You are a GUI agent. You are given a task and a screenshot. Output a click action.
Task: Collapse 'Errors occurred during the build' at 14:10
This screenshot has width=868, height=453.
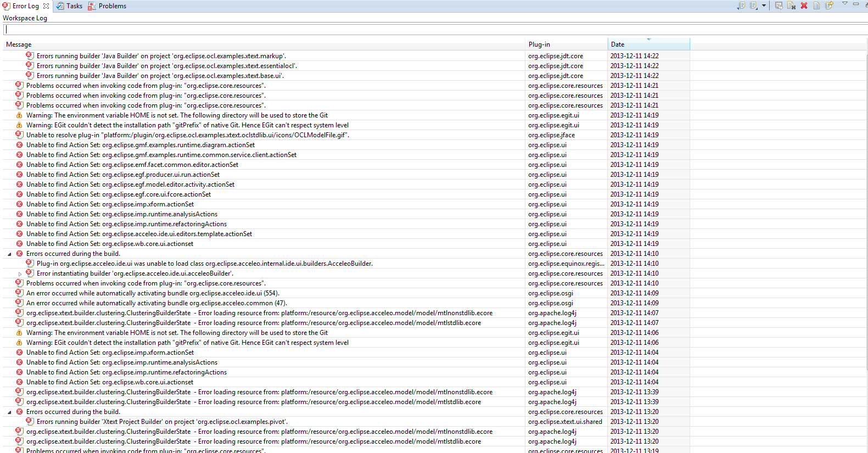click(9, 254)
